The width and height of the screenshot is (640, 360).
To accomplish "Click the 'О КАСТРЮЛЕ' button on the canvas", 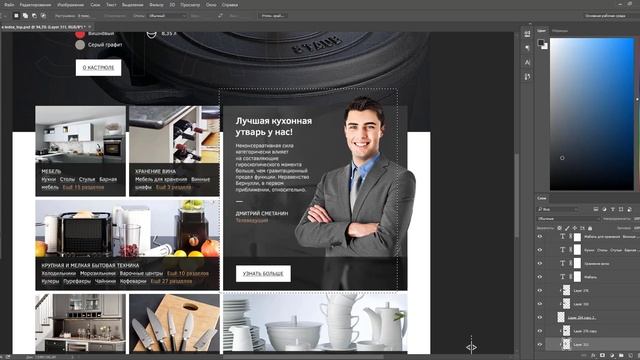I will pyautogui.click(x=98, y=67).
